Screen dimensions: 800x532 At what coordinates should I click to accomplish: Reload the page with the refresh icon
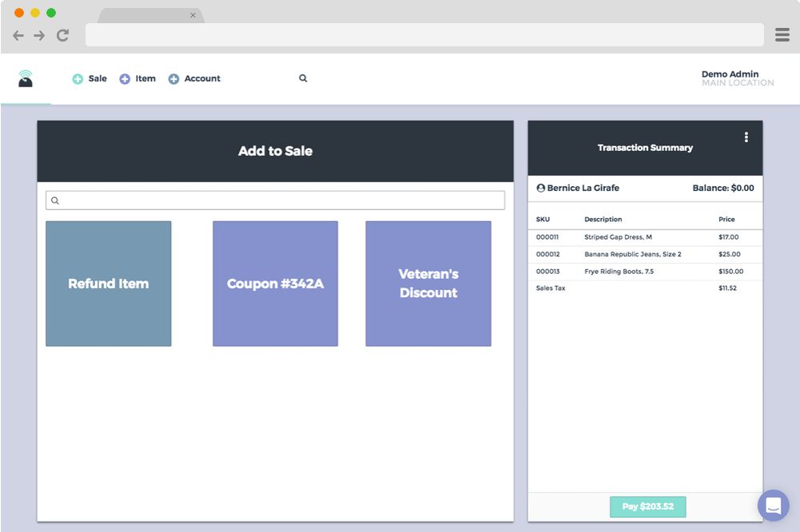[x=62, y=35]
